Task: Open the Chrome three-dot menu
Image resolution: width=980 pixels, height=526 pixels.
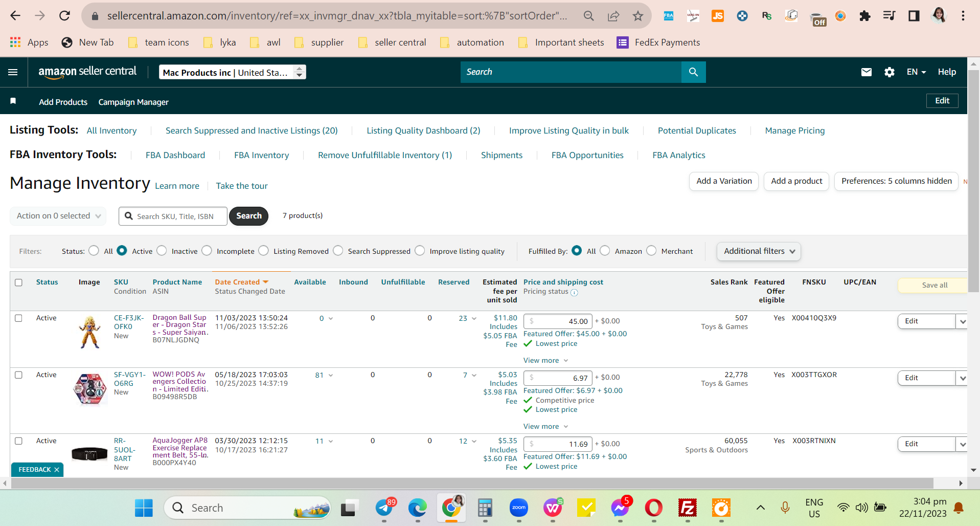Action: (x=963, y=16)
